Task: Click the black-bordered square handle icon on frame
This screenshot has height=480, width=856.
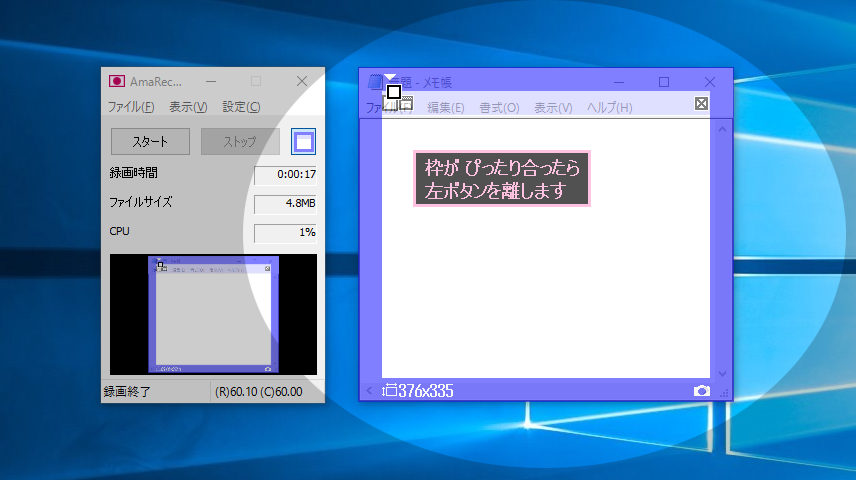Action: (394, 92)
